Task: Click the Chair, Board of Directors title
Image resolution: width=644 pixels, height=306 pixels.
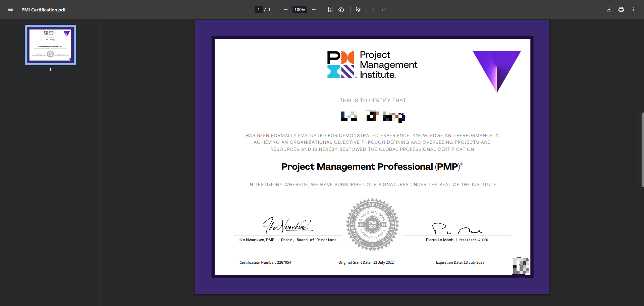Action: click(309, 240)
